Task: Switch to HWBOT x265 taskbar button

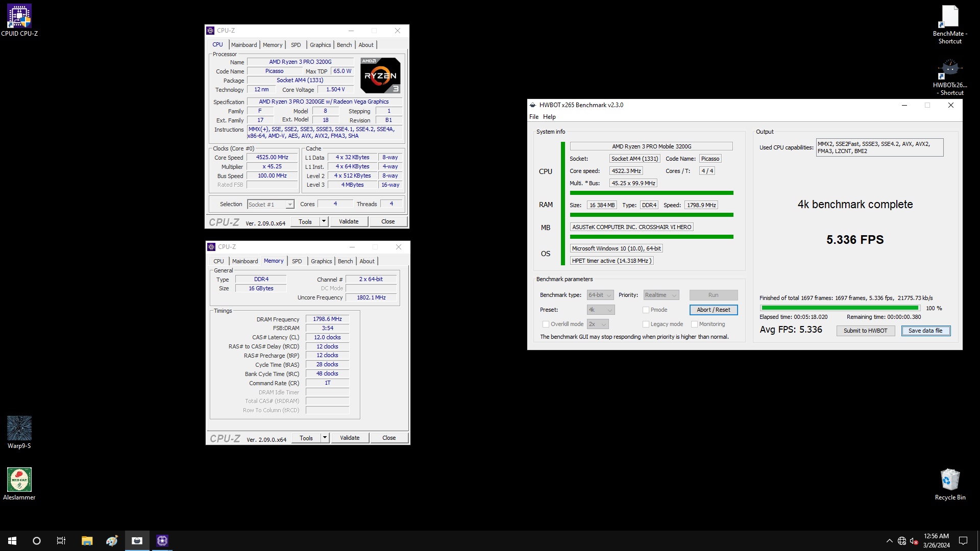Action: pyautogui.click(x=137, y=541)
